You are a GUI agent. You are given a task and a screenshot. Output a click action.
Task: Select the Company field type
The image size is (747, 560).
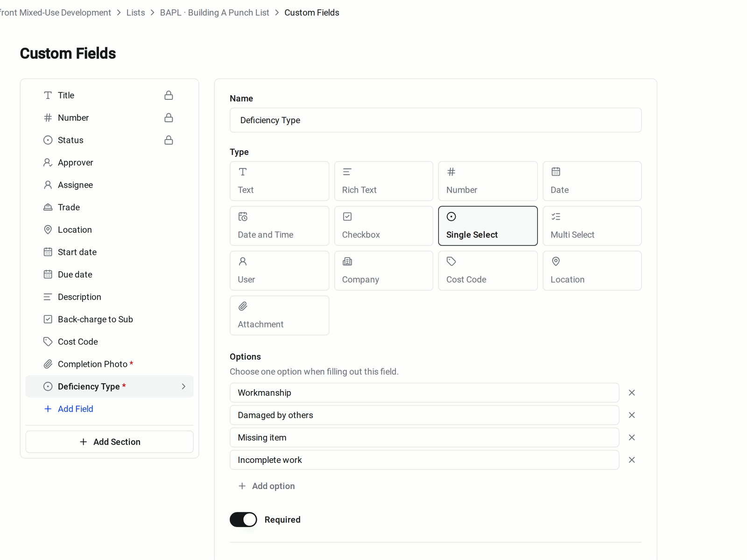tap(384, 271)
